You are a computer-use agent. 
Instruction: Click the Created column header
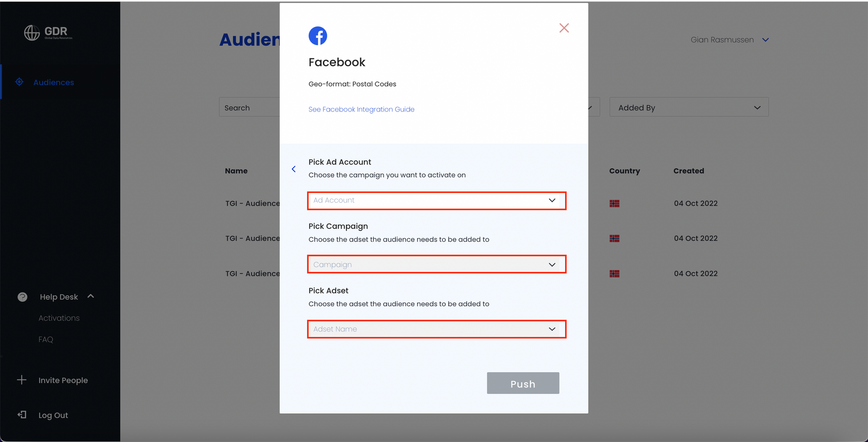click(689, 171)
